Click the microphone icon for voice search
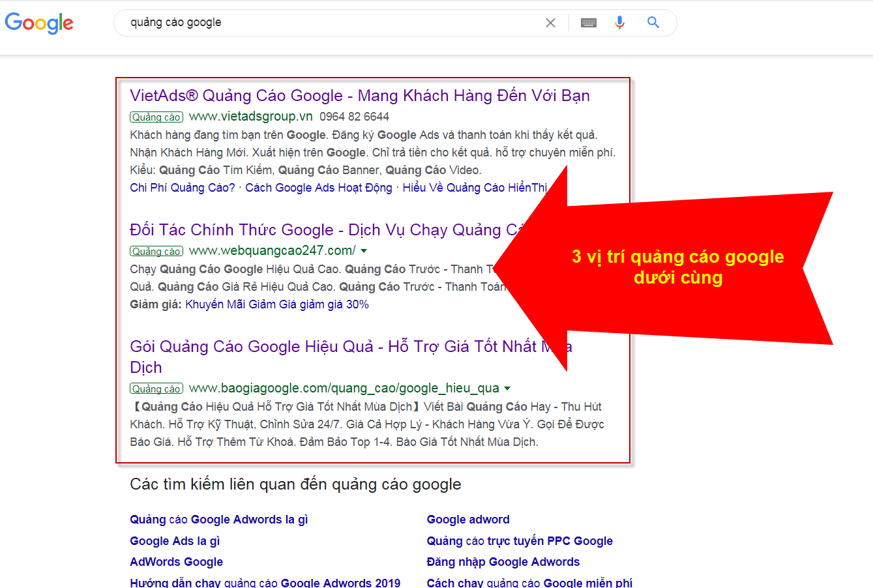The image size is (873, 588). pyautogui.click(x=619, y=22)
